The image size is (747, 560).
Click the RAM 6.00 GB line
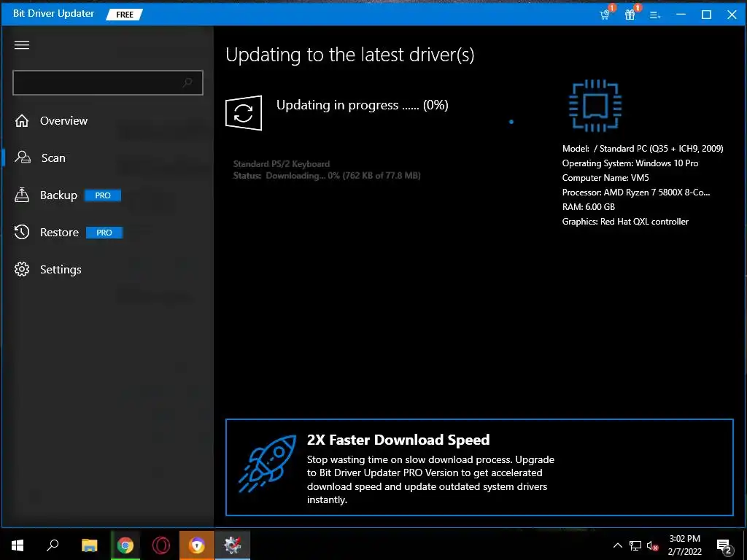point(589,207)
